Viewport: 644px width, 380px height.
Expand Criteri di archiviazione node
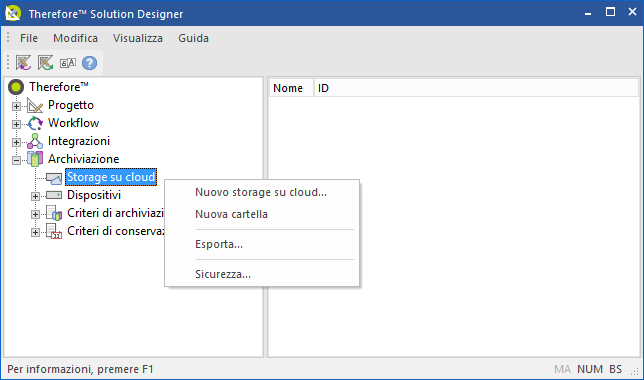coord(35,214)
